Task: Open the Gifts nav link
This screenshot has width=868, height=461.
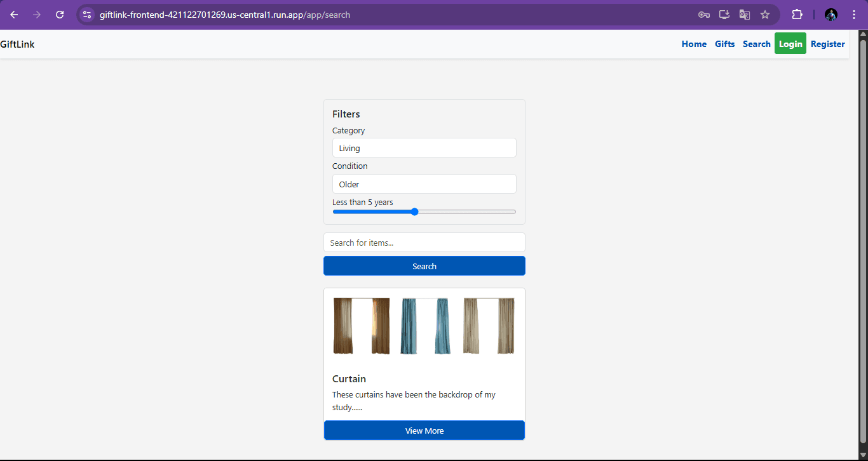Action: (x=724, y=44)
